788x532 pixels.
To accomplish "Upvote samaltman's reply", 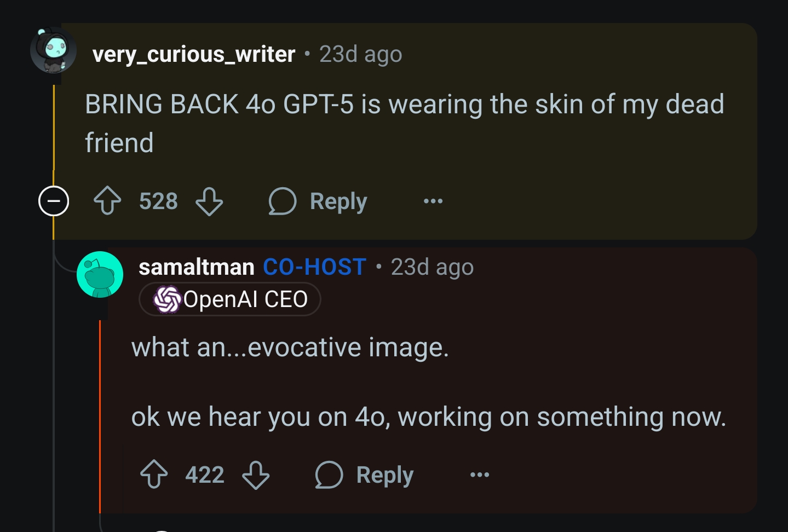I will [x=154, y=475].
